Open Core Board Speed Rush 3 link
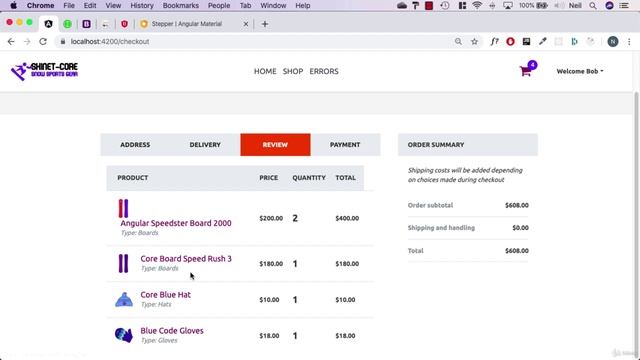The height and width of the screenshot is (360, 640). tap(186, 258)
